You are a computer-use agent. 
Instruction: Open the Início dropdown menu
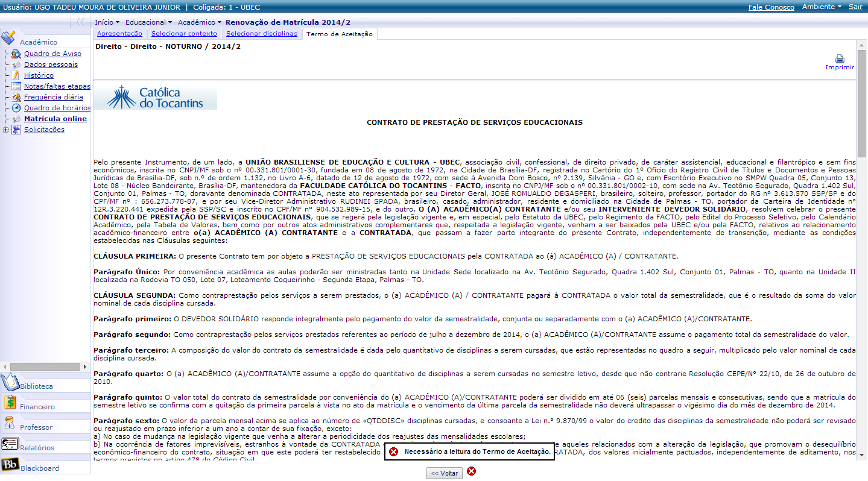pyautogui.click(x=107, y=22)
